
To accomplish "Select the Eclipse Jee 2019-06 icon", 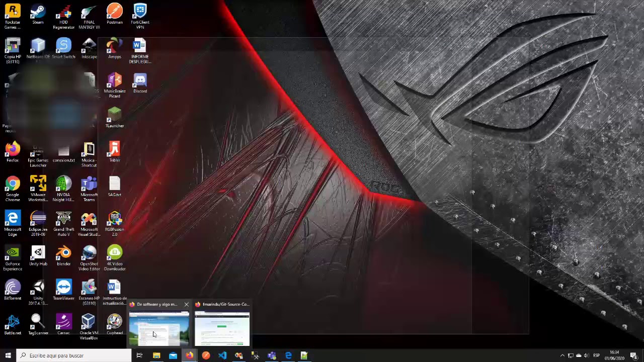I will coord(38,223).
